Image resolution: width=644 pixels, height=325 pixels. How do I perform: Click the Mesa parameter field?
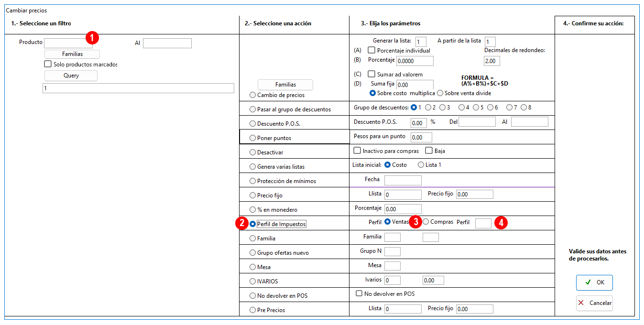click(393, 266)
